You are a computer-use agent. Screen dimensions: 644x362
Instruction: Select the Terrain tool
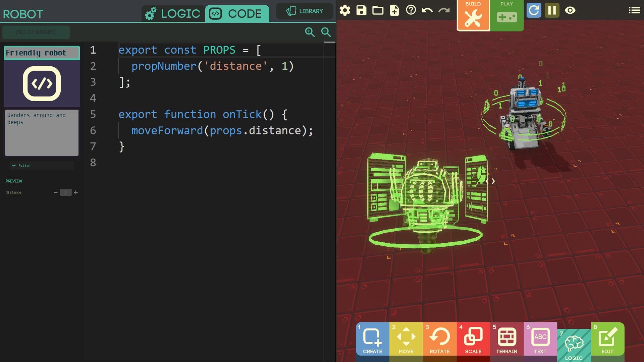(x=506, y=339)
